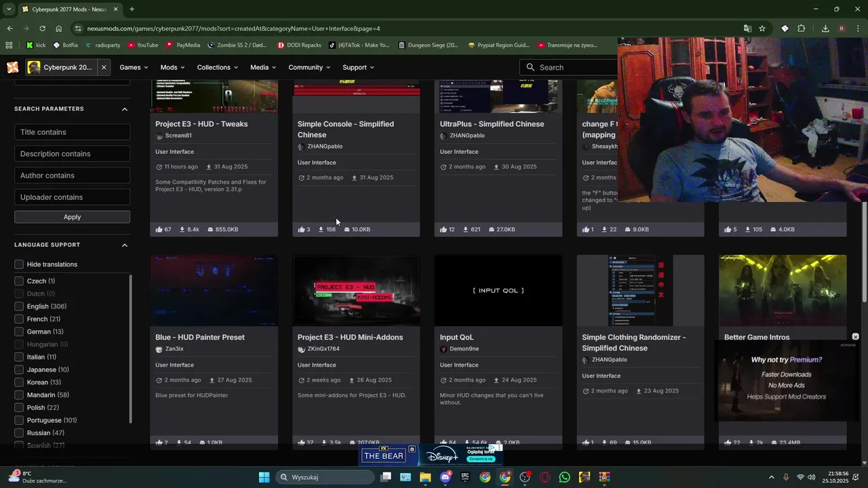Check the Japanese language checkbox

[x=19, y=369]
